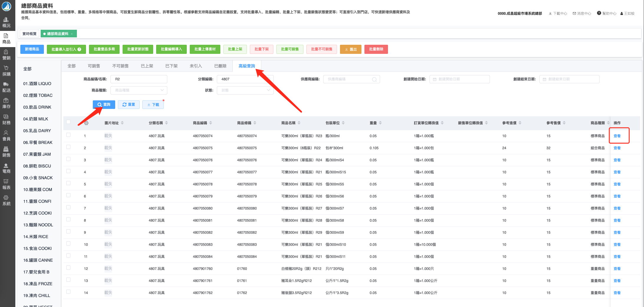Tick the select-all checkbox in table header
The height and width of the screenshot is (307, 644).
[68, 122]
